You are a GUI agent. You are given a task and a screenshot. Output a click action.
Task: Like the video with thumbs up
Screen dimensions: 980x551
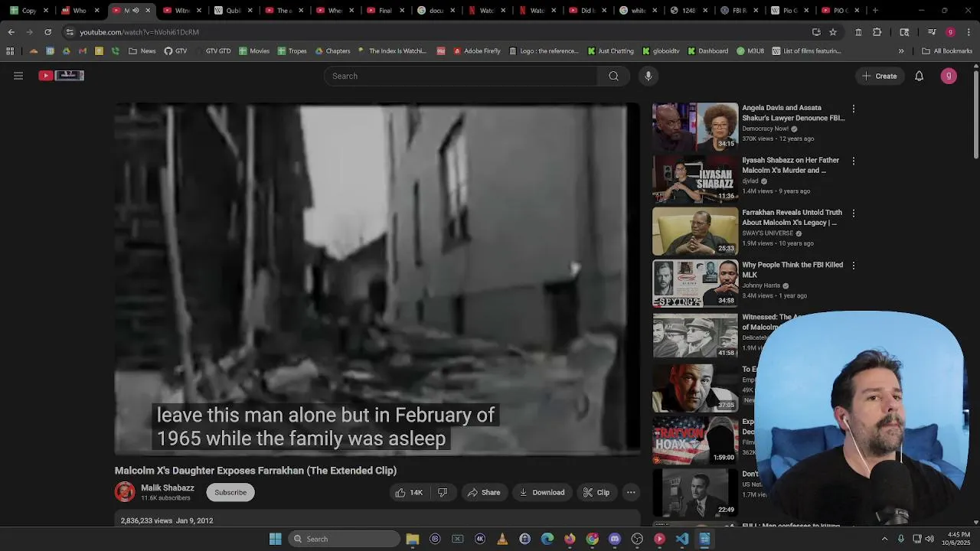coord(409,492)
